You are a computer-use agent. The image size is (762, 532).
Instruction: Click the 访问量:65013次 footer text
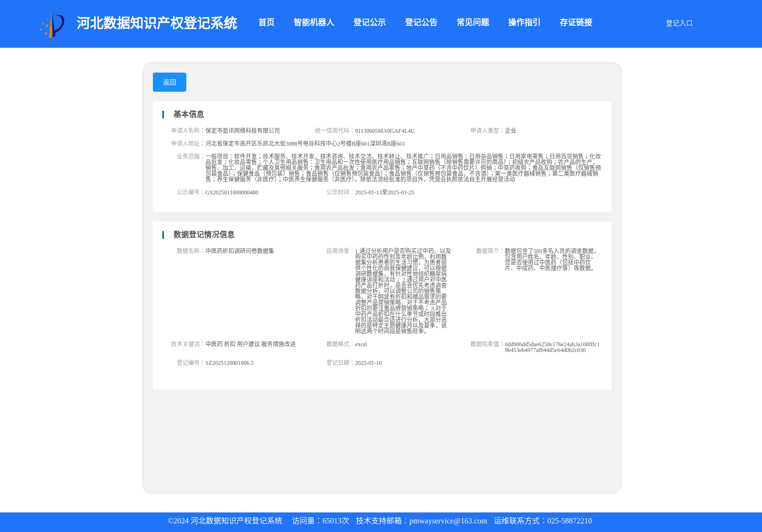[x=321, y=521]
